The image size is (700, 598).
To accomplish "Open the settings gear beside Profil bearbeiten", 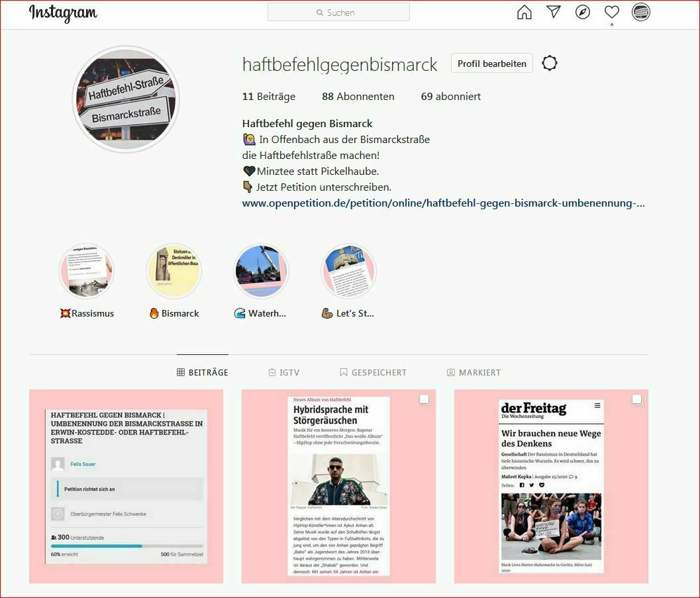I will pos(550,64).
